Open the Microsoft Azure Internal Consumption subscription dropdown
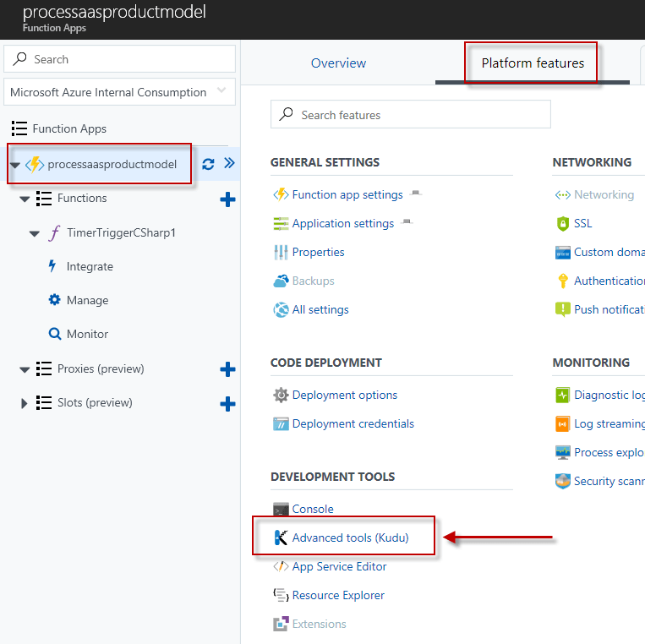This screenshot has height=644, width=645. pos(119,92)
